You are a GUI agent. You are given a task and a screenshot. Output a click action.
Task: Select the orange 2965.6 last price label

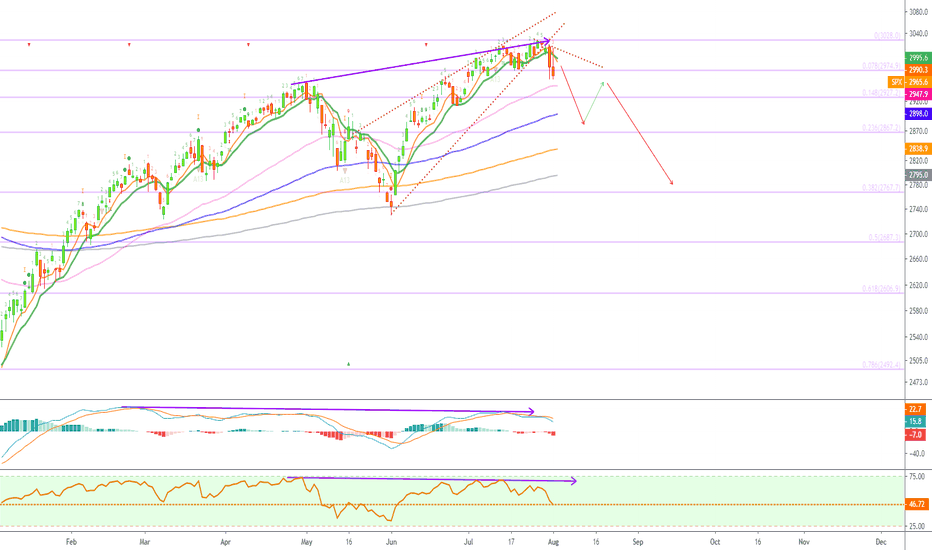918,82
